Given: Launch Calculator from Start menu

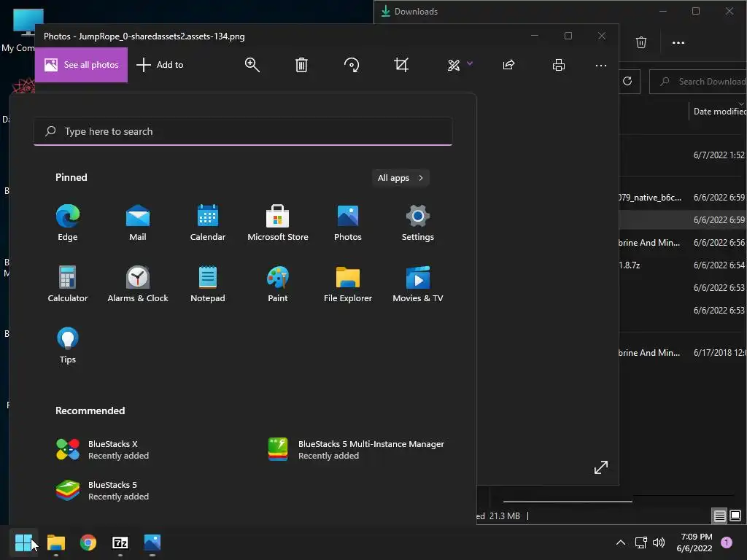Looking at the screenshot, I should [x=68, y=284].
